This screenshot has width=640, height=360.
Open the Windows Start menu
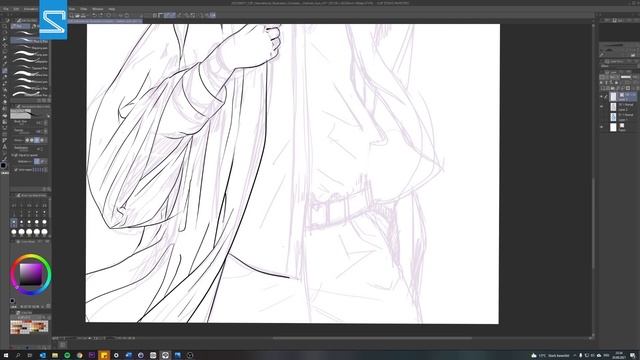point(5,356)
